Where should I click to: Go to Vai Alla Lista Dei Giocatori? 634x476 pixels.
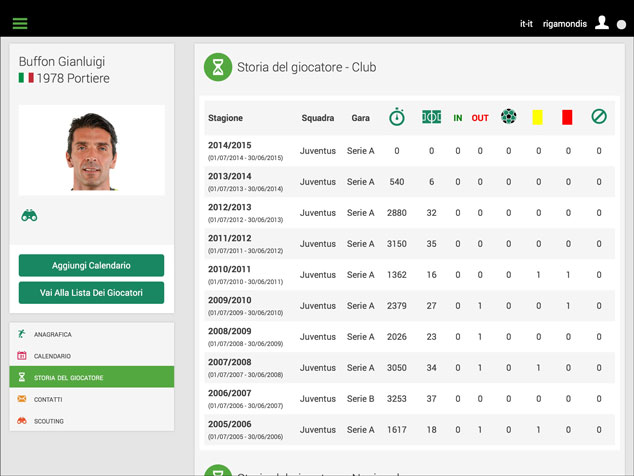[x=91, y=292]
